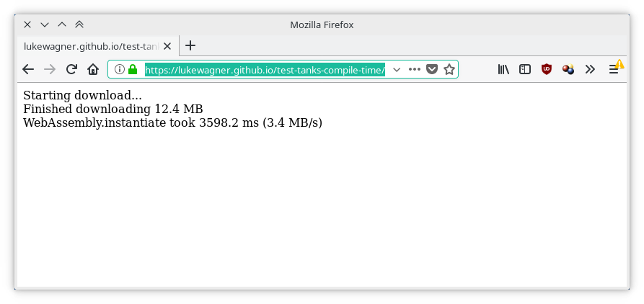Open a new tab with plus button
Viewport: 644px width, 304px height.
[x=190, y=46]
